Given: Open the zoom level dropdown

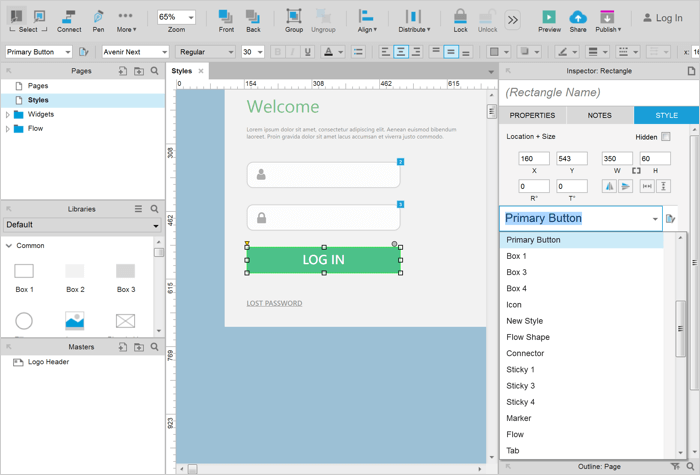Looking at the screenshot, I should pos(191,17).
